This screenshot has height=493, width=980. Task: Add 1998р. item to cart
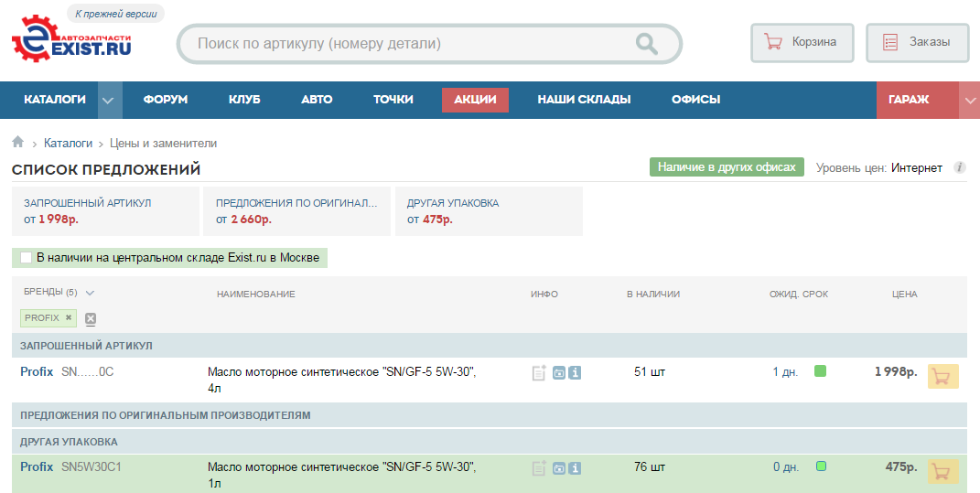coord(942,377)
